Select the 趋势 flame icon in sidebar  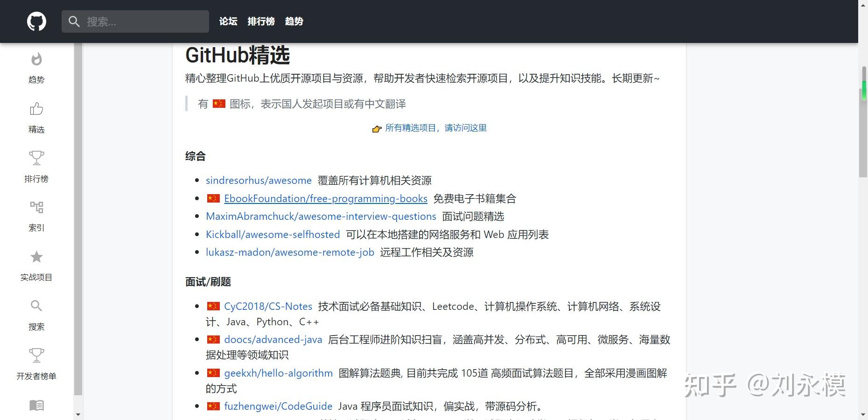(36, 60)
